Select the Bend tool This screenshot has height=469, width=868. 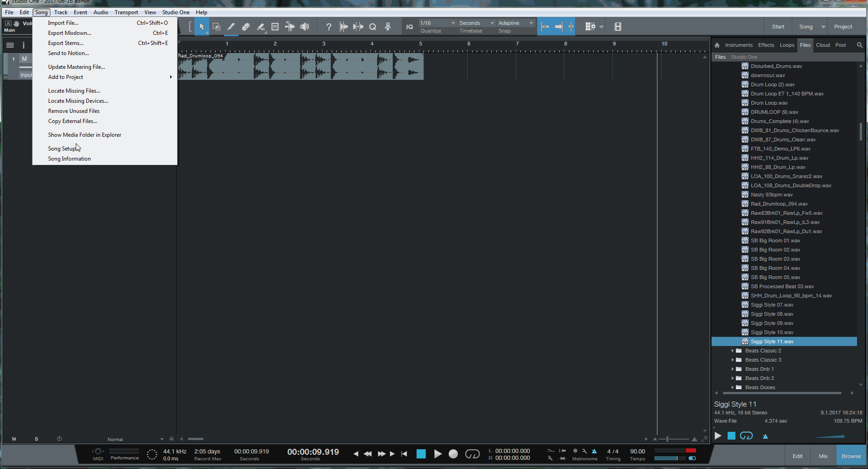289,27
